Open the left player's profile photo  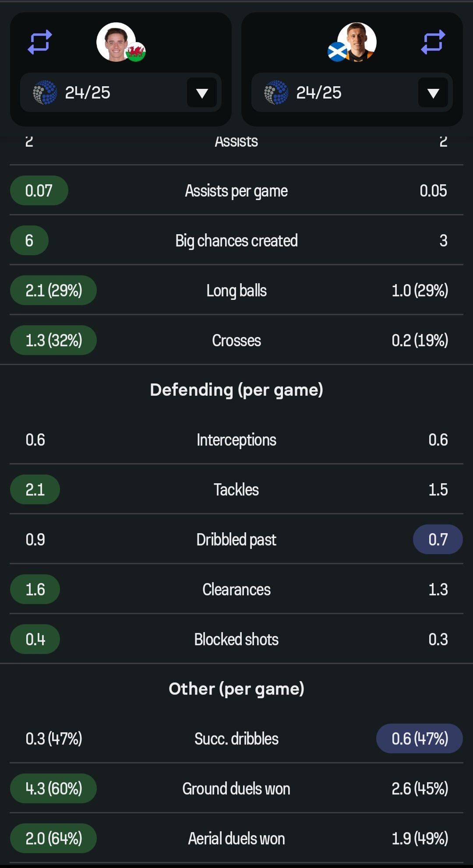(x=116, y=42)
